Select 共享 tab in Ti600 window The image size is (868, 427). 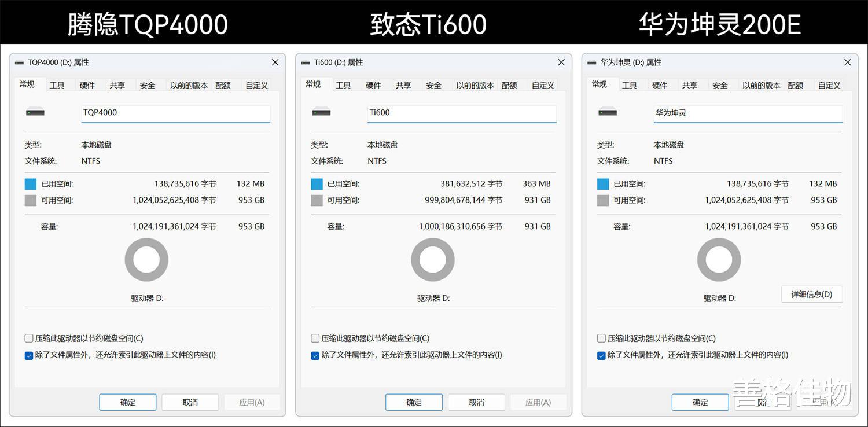404,85
